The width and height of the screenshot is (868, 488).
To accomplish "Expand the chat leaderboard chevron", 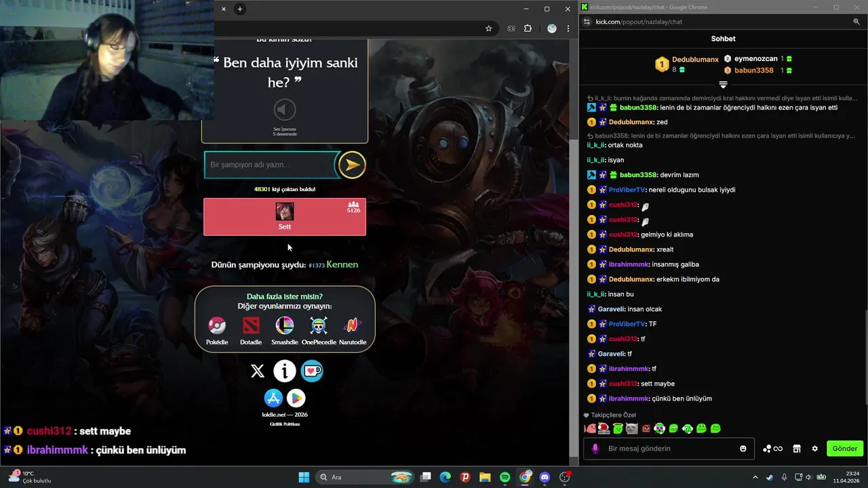I will click(x=723, y=85).
